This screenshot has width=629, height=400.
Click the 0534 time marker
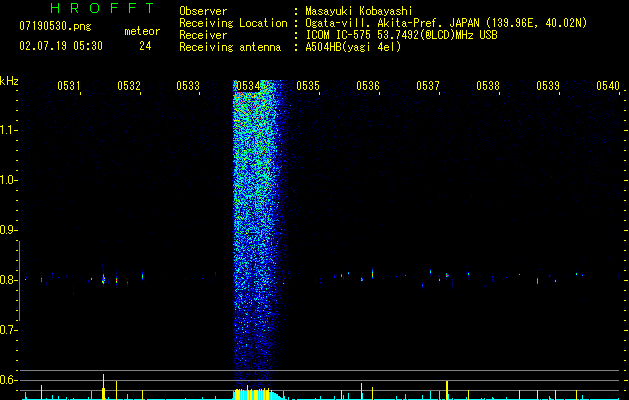[x=248, y=86]
